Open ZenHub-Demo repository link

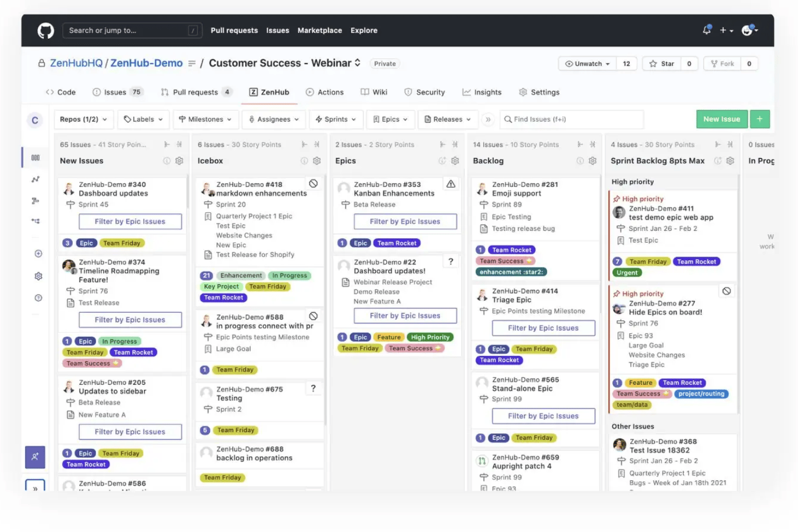click(146, 63)
